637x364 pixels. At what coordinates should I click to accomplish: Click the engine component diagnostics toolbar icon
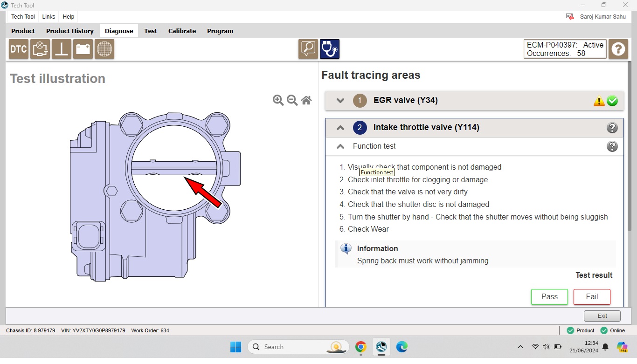40,49
